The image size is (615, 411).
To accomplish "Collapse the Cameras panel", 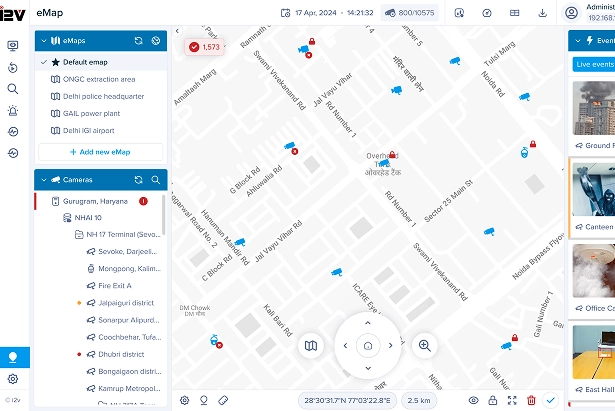I will point(44,180).
